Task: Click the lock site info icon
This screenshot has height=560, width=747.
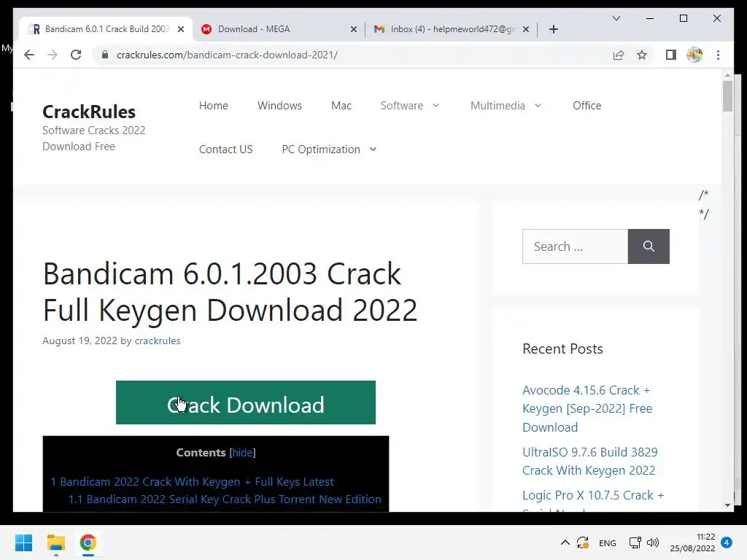Action: pyautogui.click(x=105, y=55)
